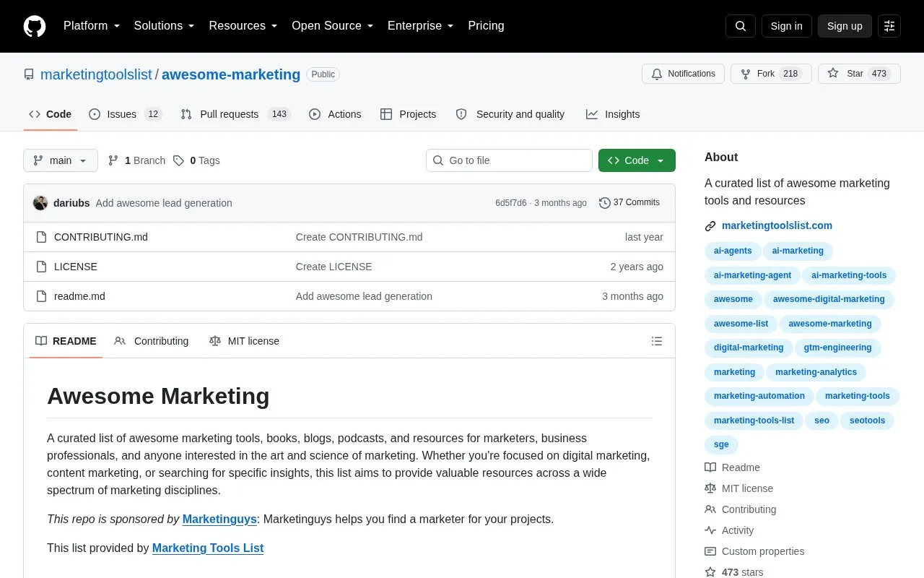
Task: Click the Activity pulse icon
Action: [710, 530]
